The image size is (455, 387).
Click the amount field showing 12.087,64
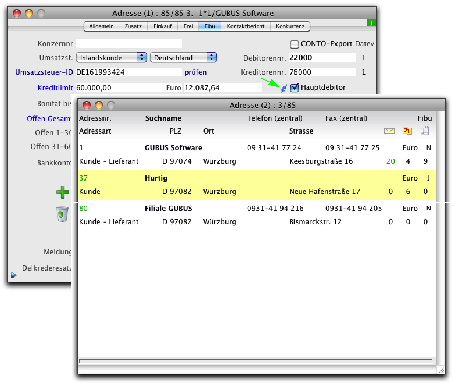pyautogui.click(x=222, y=88)
